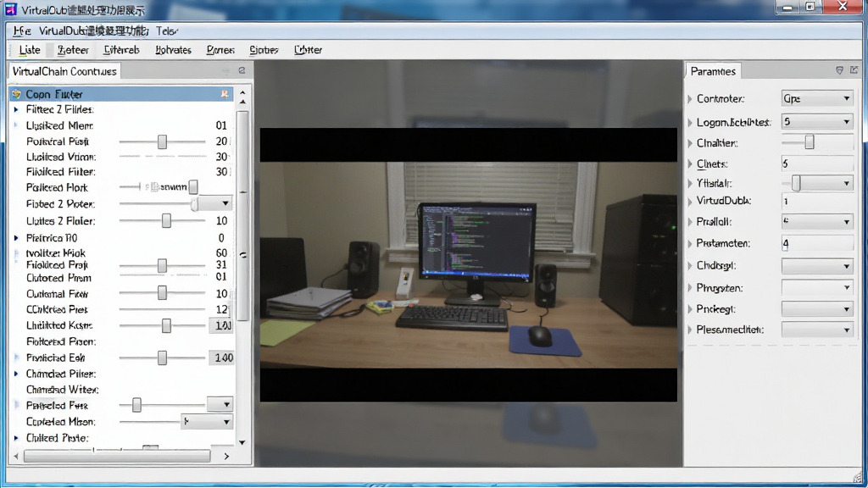
Task: Expand the Logom Icbihtes parameter row
Action: (x=690, y=122)
